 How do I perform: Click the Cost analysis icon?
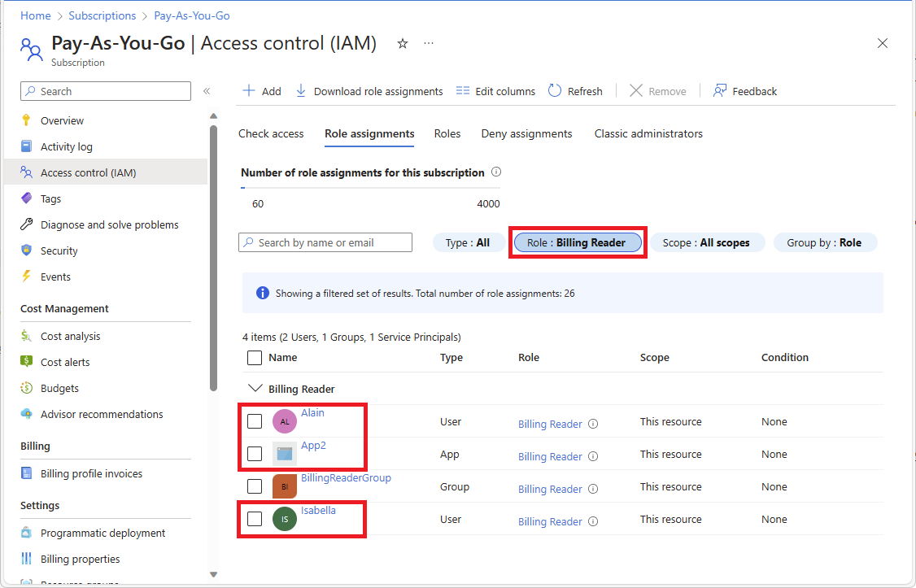pos(26,336)
